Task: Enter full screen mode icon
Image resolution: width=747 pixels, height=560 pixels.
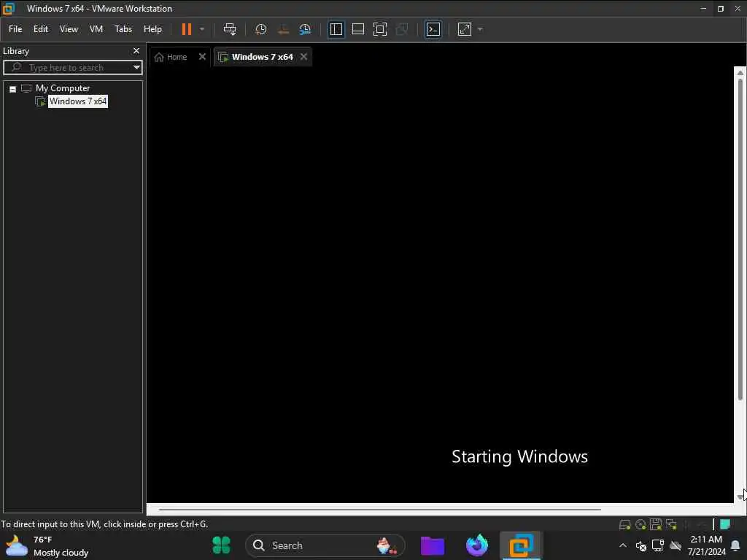Action: coord(379,29)
